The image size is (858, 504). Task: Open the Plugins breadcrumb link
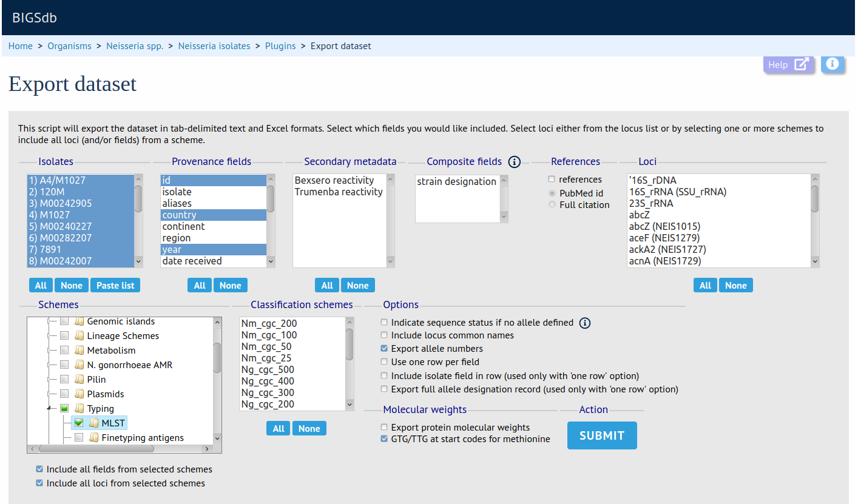click(280, 46)
